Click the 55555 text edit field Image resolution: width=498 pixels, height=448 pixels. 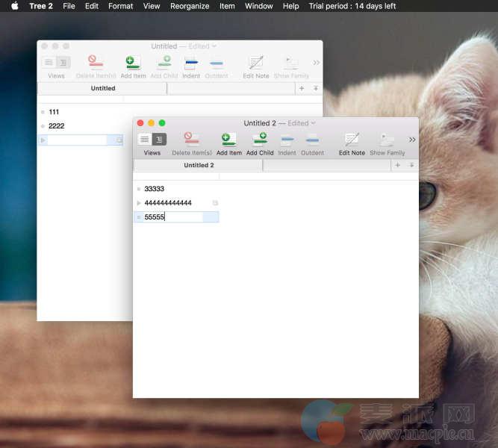click(175, 217)
